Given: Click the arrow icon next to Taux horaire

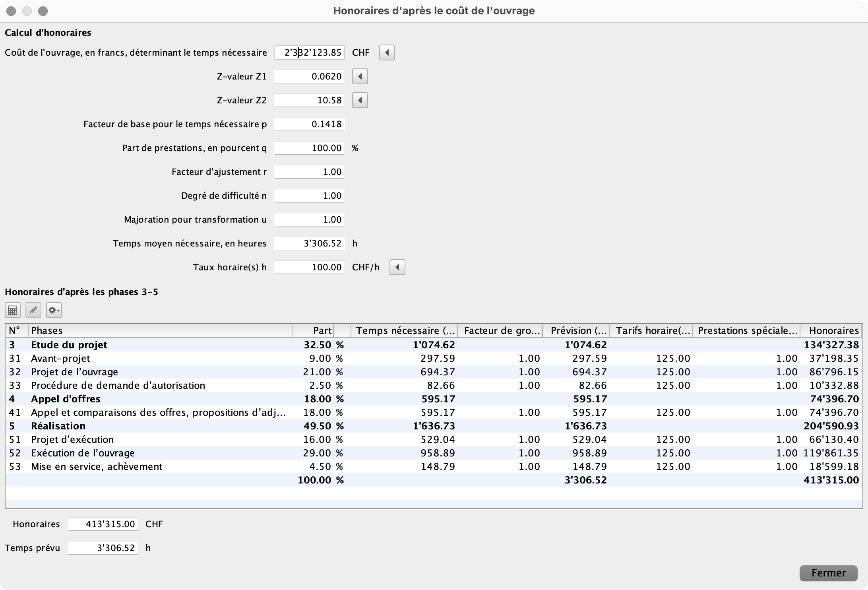Looking at the screenshot, I should point(397,267).
